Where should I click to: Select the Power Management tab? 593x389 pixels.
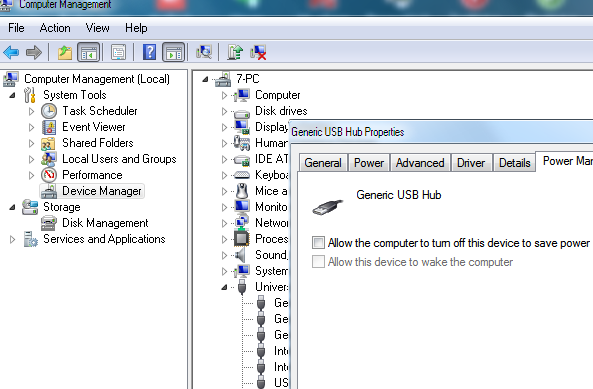pos(565,161)
